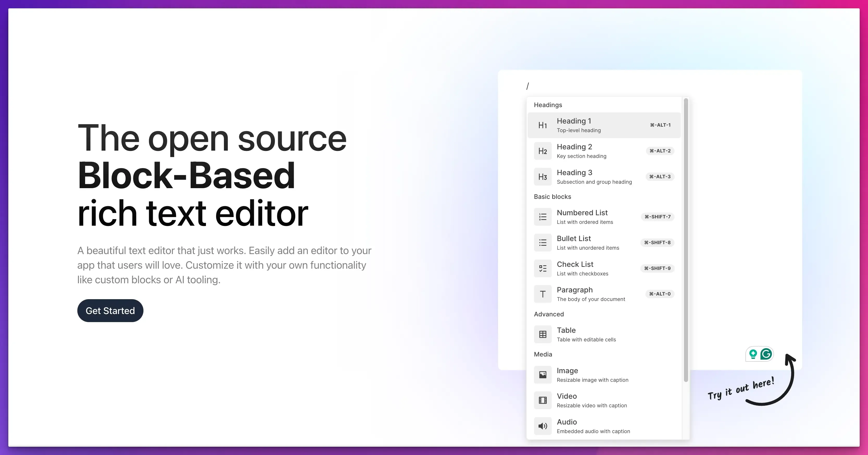Click the Headings section label
Viewport: 868px width, 455px height.
coord(548,105)
